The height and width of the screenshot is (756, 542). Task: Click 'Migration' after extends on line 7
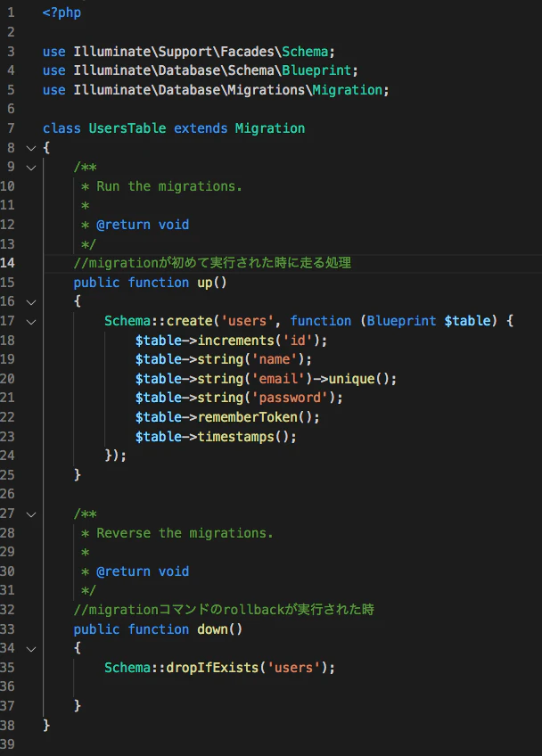click(270, 128)
